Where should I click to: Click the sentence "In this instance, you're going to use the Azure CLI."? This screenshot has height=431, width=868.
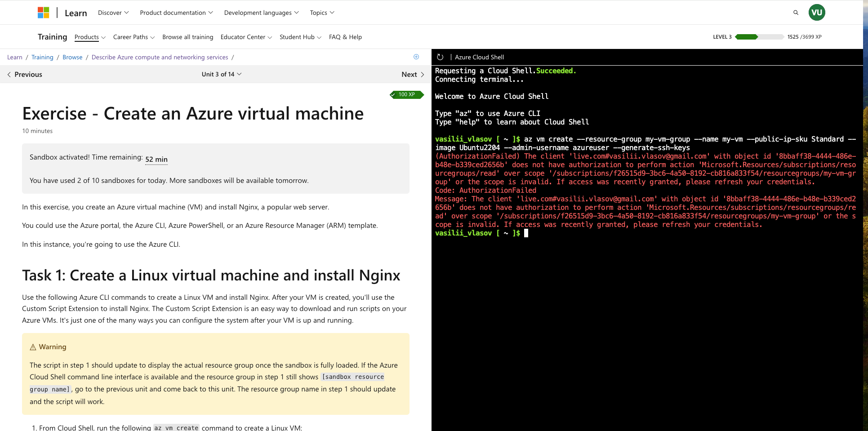point(101,244)
